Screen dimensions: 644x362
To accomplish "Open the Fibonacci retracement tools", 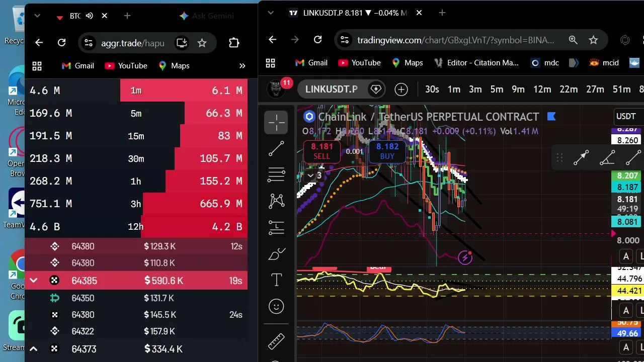I will (x=276, y=174).
